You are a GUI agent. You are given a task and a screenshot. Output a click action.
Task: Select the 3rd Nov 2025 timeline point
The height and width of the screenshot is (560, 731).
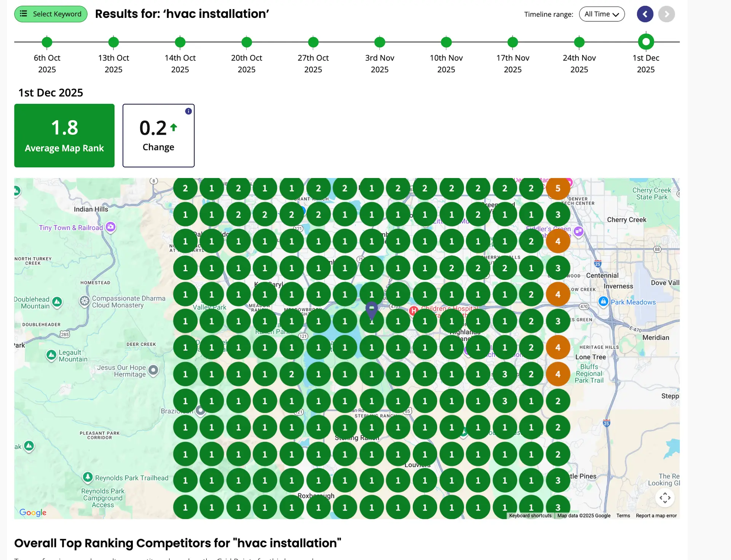pyautogui.click(x=380, y=42)
